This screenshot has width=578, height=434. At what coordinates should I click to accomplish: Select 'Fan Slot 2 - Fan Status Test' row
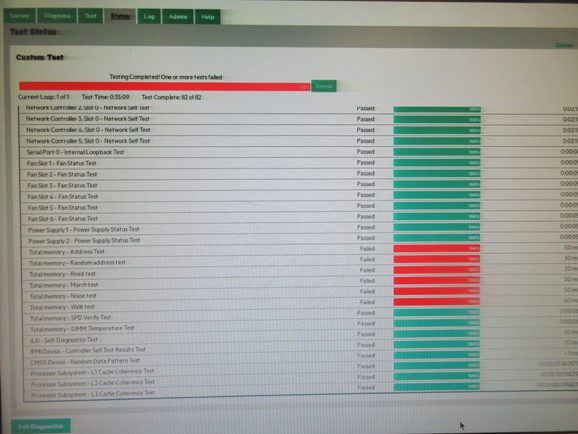pos(299,174)
